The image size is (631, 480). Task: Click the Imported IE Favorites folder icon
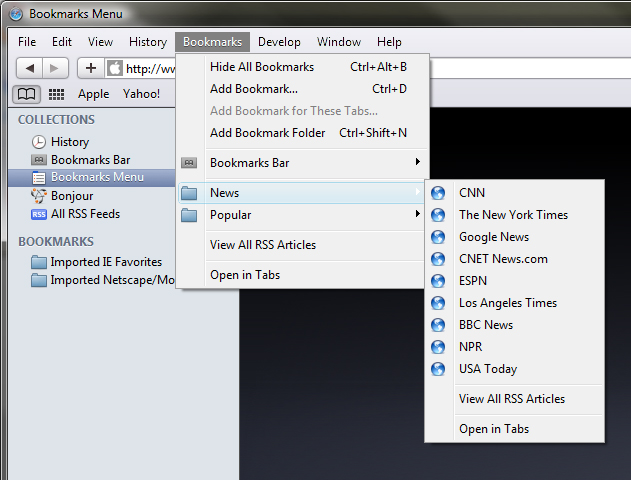click(x=39, y=262)
